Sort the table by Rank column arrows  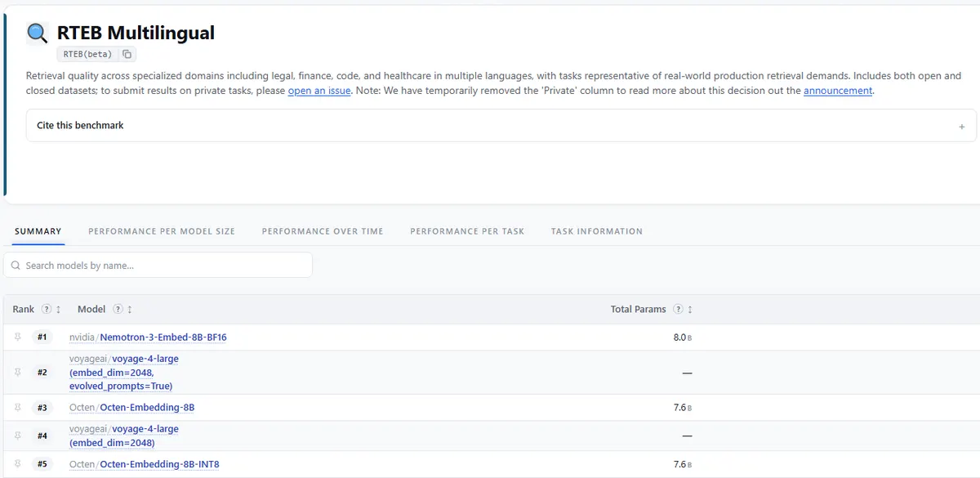(x=59, y=310)
